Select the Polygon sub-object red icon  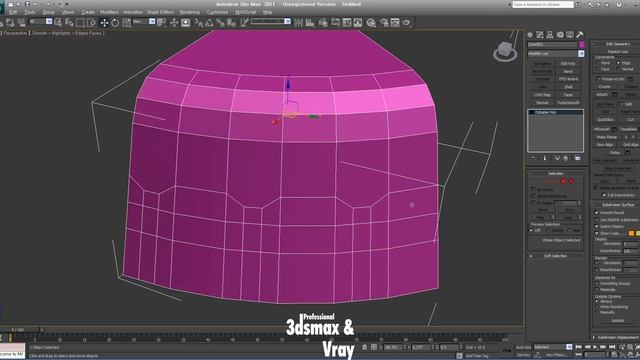564,181
